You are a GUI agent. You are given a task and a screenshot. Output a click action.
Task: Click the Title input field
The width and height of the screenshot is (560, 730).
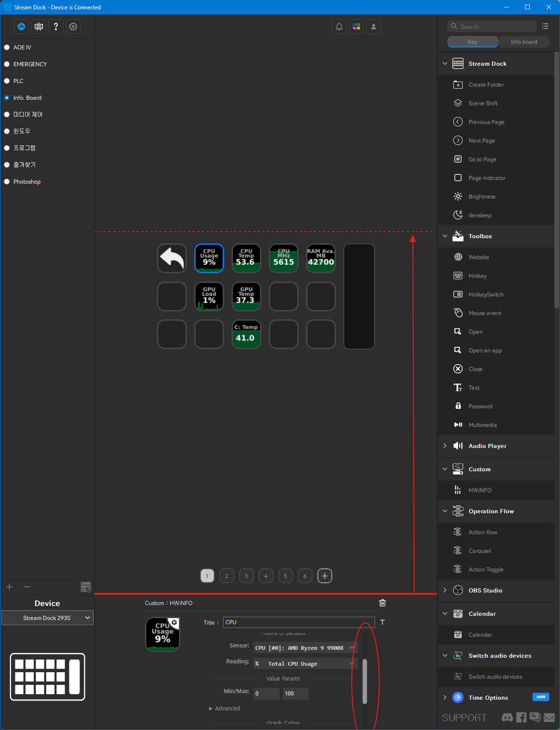pyautogui.click(x=299, y=622)
